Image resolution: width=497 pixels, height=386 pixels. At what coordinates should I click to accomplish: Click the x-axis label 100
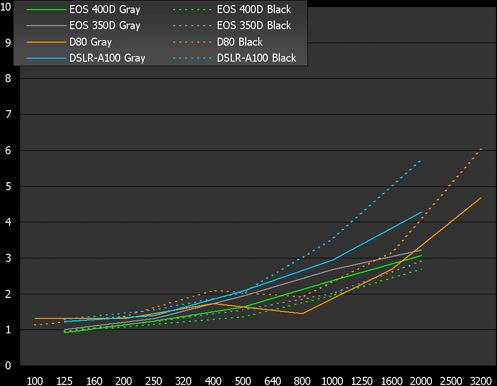coord(35,381)
